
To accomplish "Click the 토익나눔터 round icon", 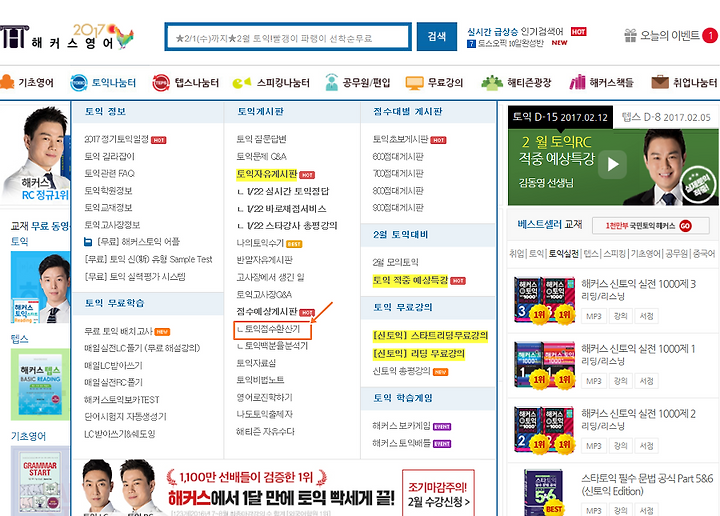I will (x=79, y=83).
